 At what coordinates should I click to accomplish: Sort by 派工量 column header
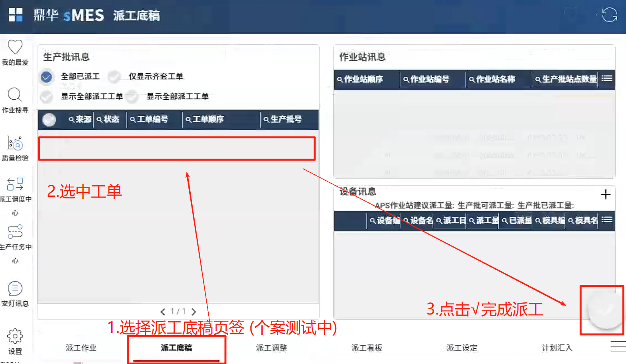pyautogui.click(x=488, y=221)
